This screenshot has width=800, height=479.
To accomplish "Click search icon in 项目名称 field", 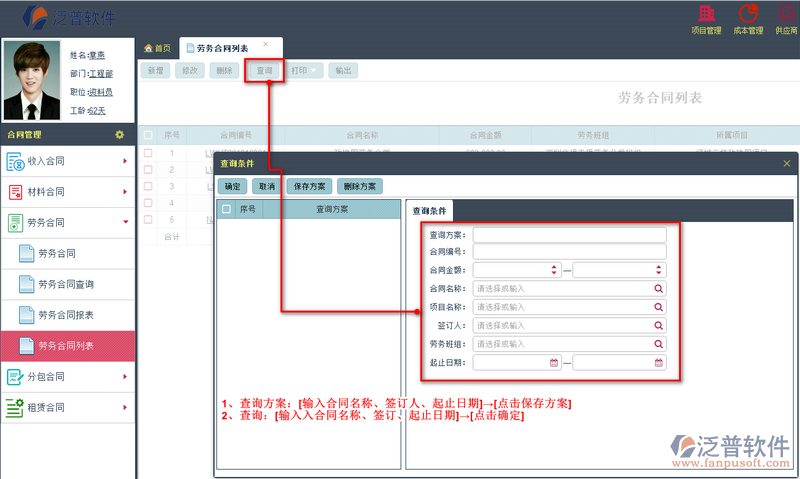I will click(659, 307).
